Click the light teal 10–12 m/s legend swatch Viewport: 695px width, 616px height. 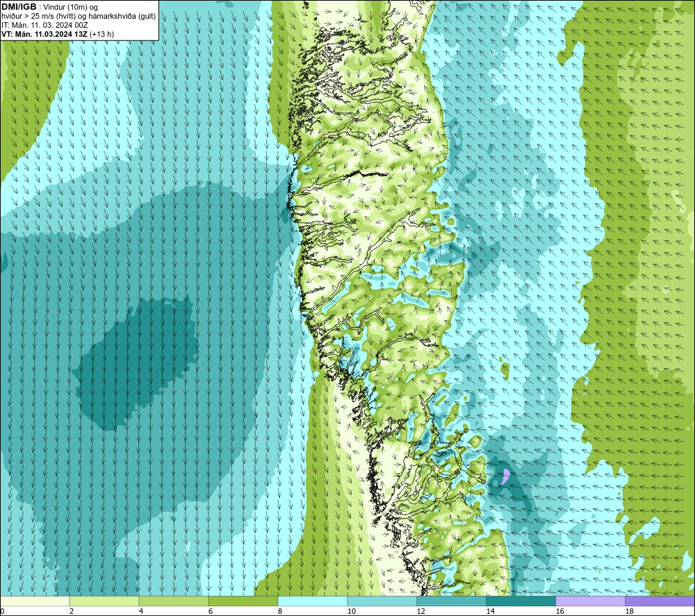click(382, 601)
